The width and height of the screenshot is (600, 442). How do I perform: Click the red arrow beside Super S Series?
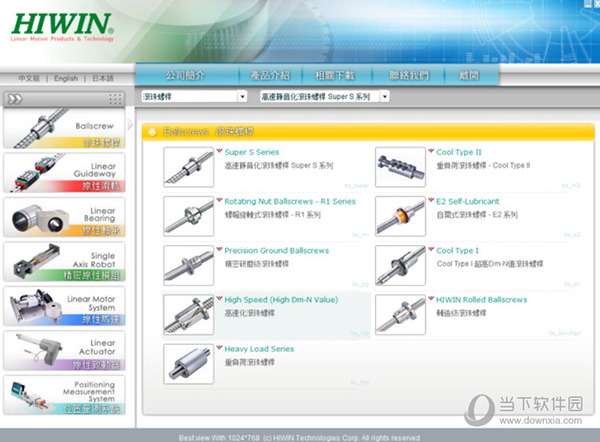tap(219, 151)
